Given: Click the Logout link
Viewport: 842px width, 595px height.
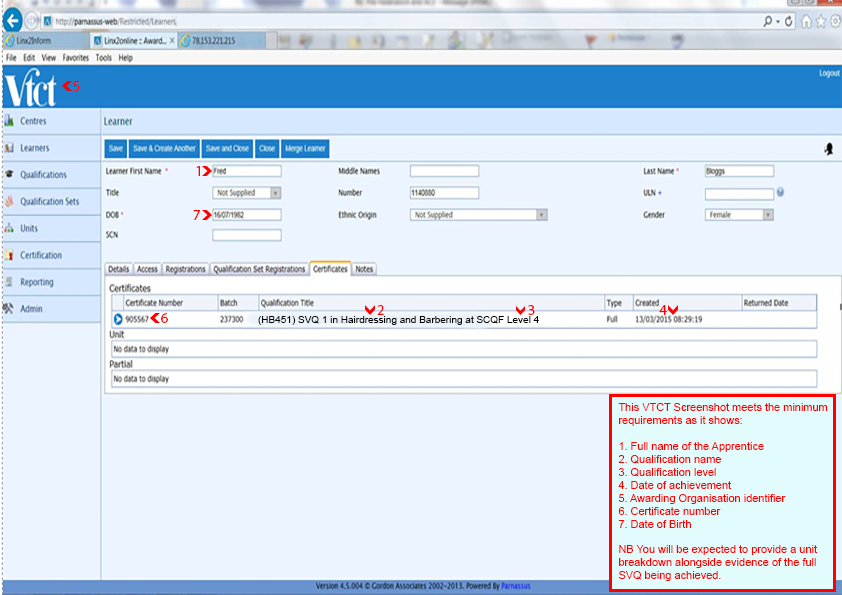Looking at the screenshot, I should [x=829, y=73].
